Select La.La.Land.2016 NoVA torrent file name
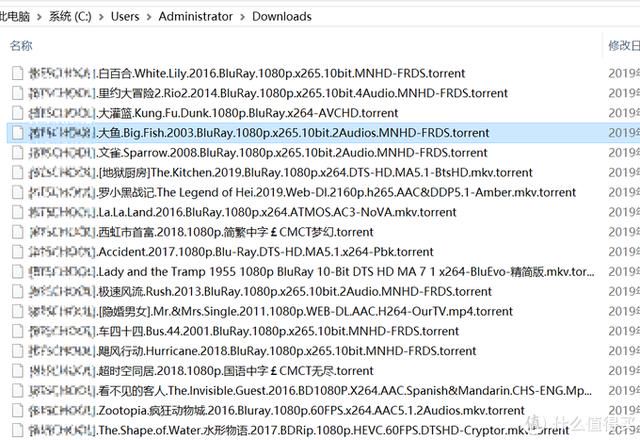This screenshot has width=640, height=440. pos(242,212)
